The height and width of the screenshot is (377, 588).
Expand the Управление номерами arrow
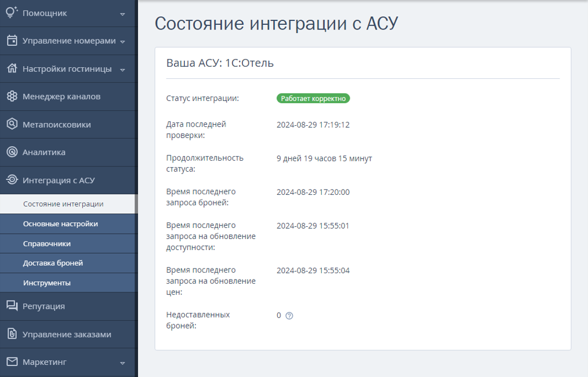(122, 42)
